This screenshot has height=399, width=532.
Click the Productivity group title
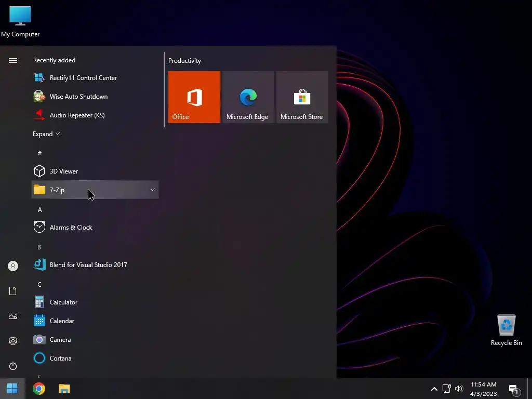click(x=184, y=61)
